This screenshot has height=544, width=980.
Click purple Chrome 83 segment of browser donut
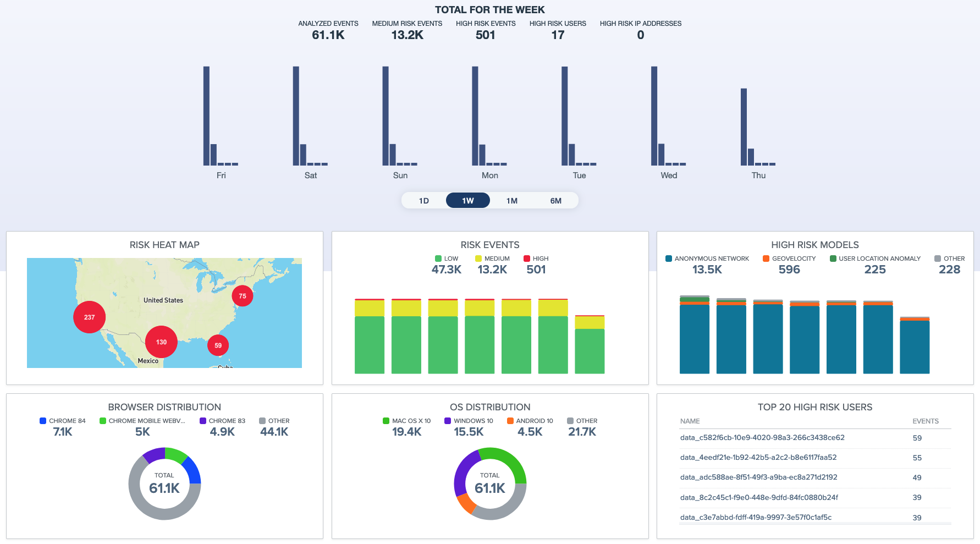point(155,454)
